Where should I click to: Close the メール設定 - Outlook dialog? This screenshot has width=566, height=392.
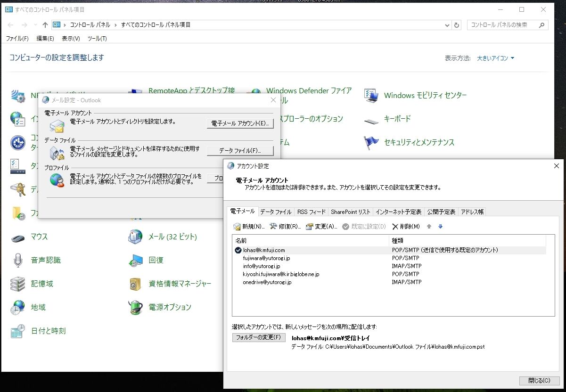[273, 100]
